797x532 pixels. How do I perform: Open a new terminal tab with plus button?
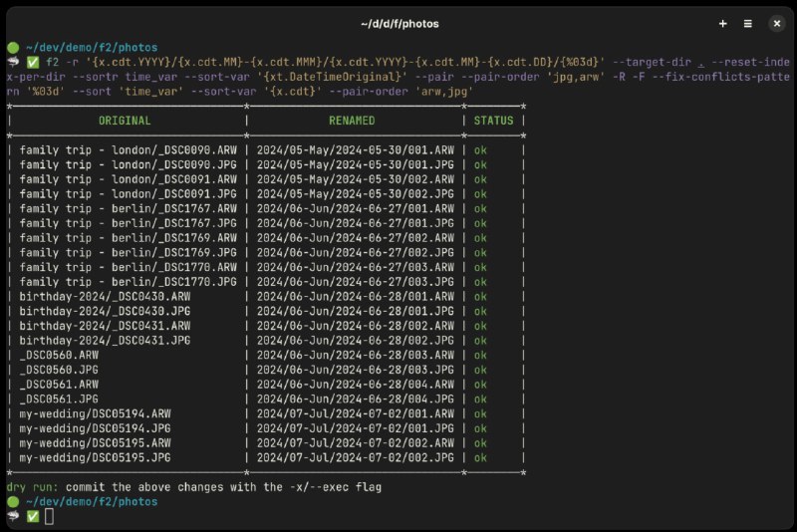(x=723, y=23)
